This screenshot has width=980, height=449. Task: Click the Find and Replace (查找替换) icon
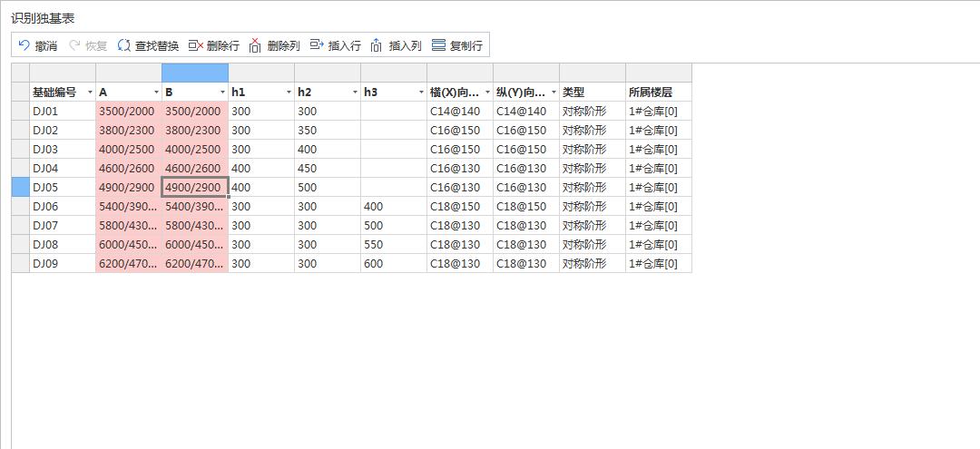click(x=123, y=45)
